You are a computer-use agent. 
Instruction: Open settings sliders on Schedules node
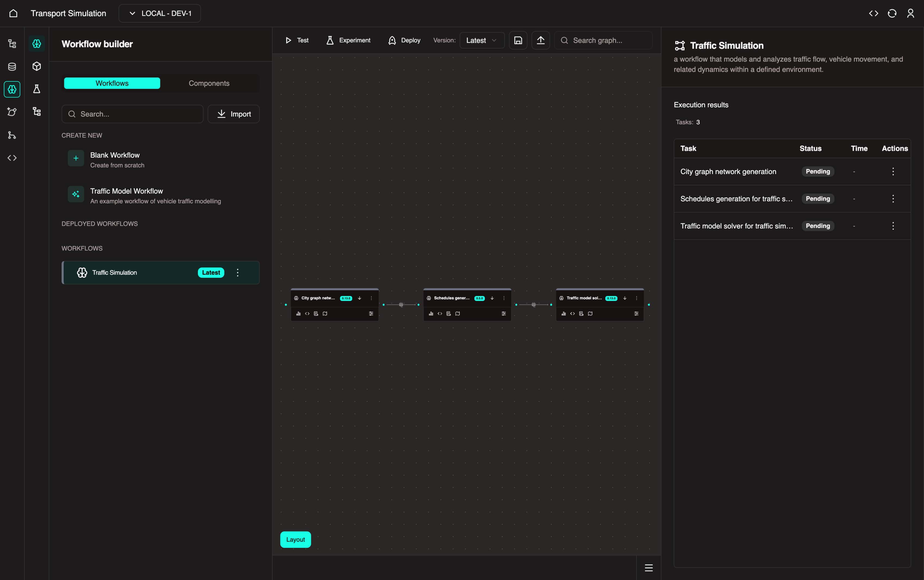(504, 314)
